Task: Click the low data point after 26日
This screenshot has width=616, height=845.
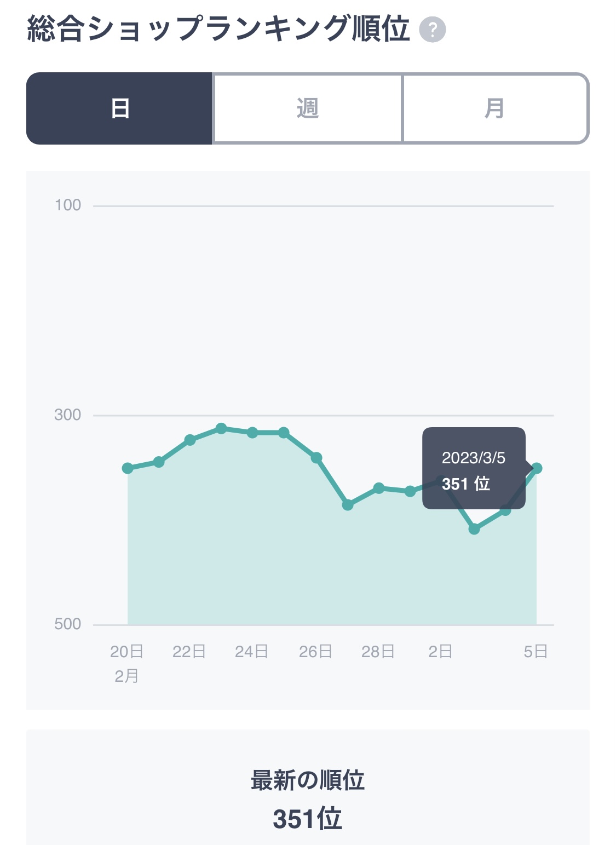Action: (348, 505)
